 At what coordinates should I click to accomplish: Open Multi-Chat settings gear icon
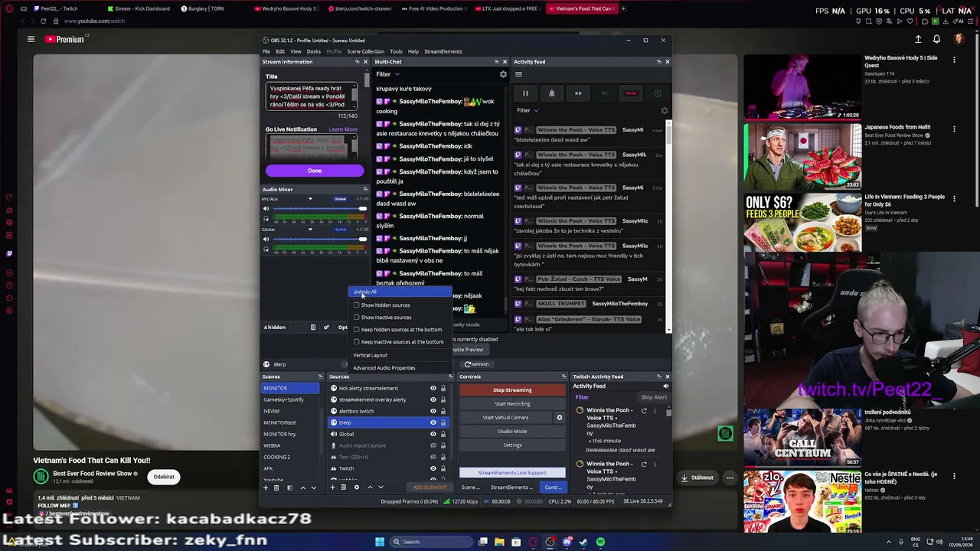tap(503, 74)
